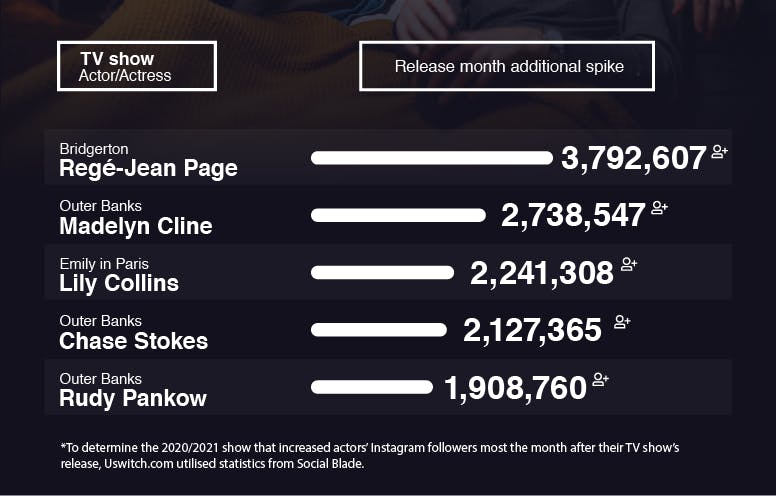Click follower icon beside 2,127,365
The height and width of the screenshot is (496, 776).
click(x=622, y=322)
